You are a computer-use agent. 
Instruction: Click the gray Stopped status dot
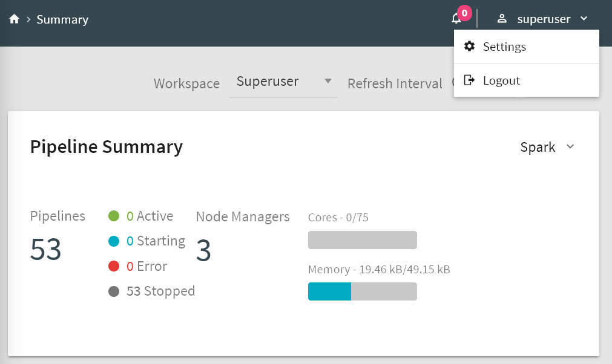[x=114, y=291]
